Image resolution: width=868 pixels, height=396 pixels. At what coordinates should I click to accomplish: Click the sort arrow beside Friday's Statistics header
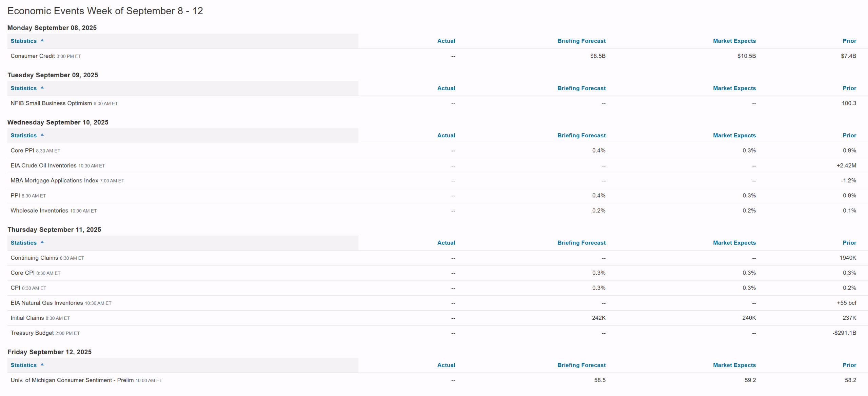pos(42,364)
